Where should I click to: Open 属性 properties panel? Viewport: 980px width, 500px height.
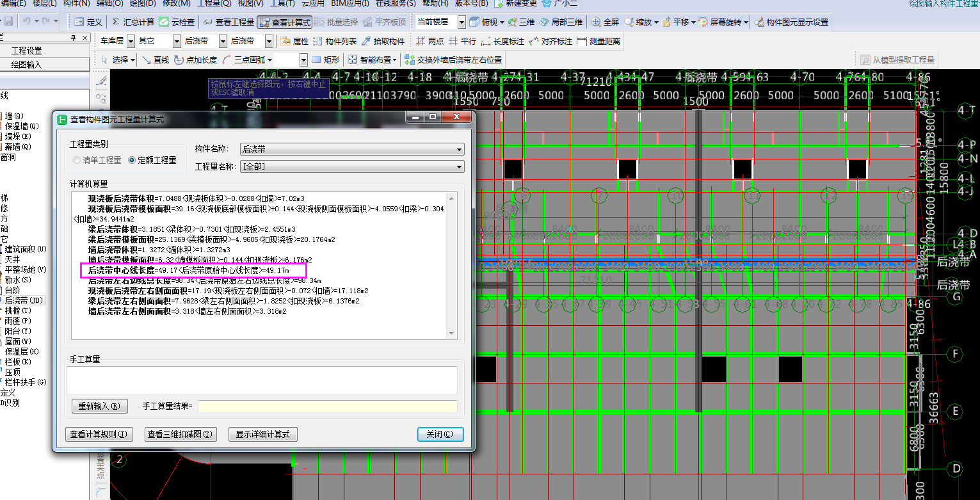pos(294,41)
